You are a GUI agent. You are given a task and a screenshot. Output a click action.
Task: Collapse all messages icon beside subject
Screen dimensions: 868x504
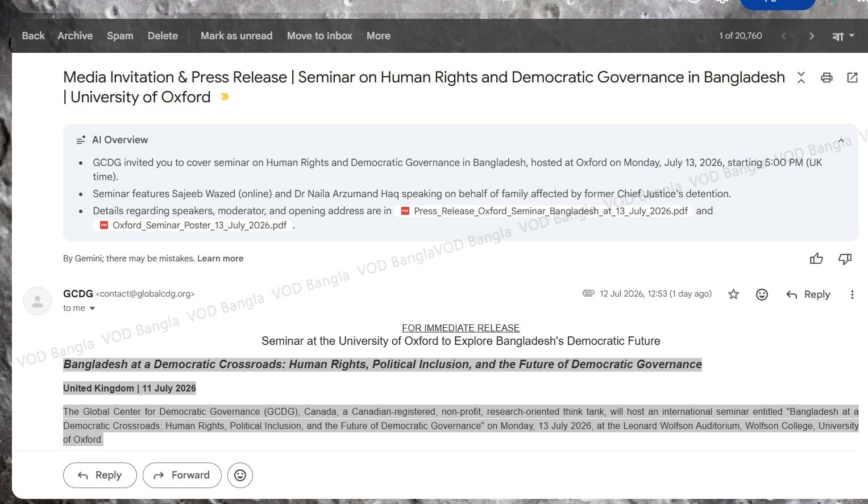coord(801,77)
